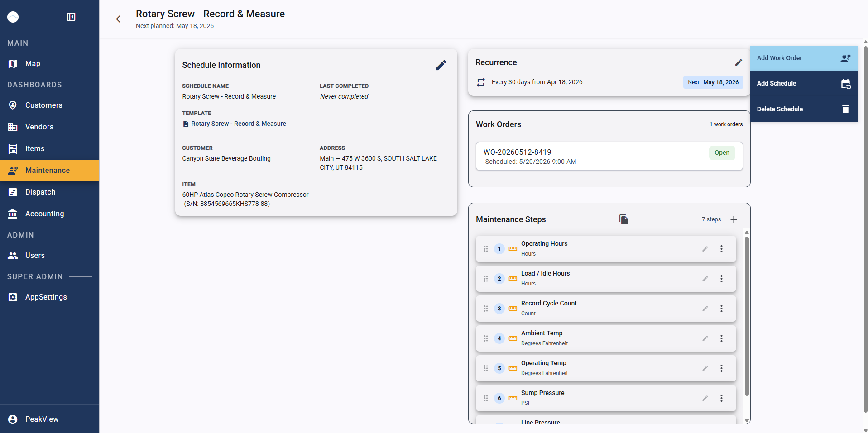
Task: Open the Accounting dashboard
Action: 50,214
